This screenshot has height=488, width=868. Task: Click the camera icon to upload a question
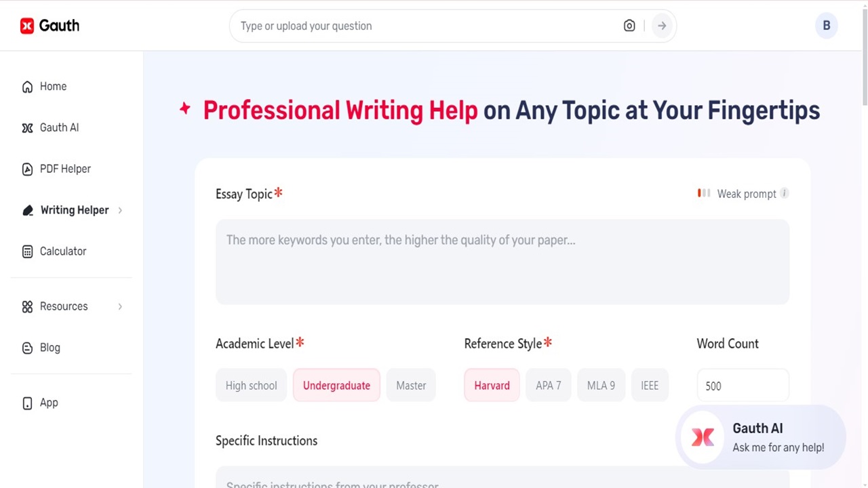(x=629, y=26)
